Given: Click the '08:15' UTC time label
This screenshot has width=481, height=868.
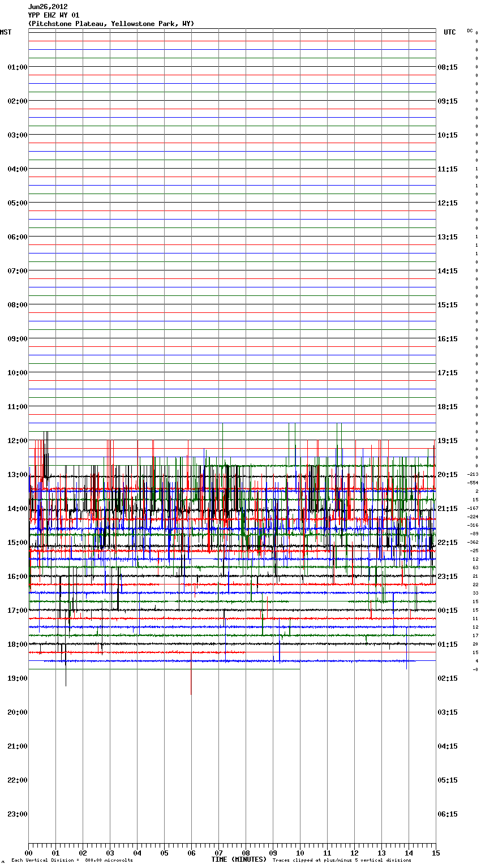Looking at the screenshot, I should (448, 67).
